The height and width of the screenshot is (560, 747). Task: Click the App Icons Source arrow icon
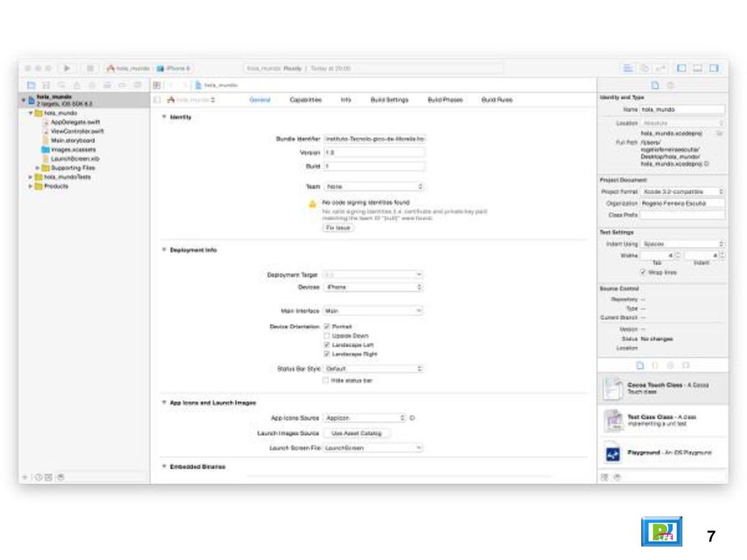pos(413,418)
